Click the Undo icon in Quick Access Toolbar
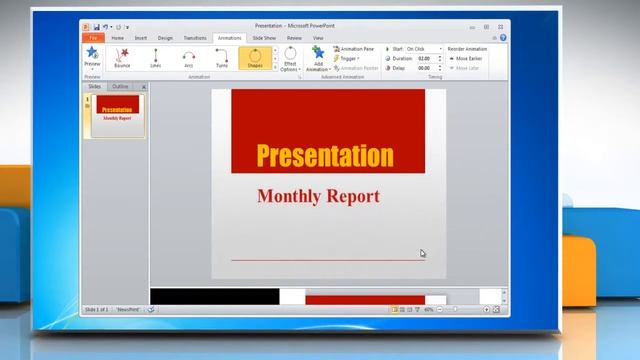The height and width of the screenshot is (360, 640). pos(105,27)
